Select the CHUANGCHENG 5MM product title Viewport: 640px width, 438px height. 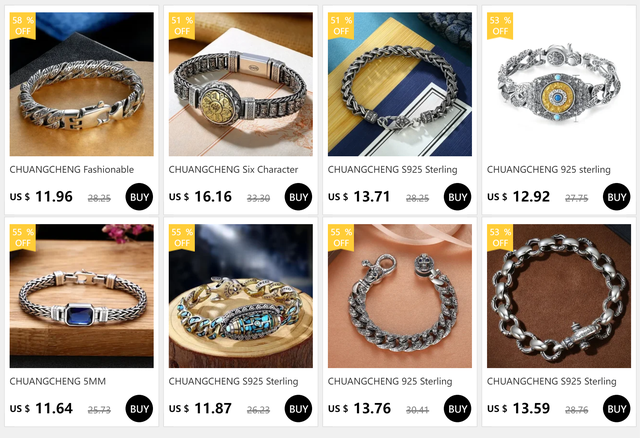(x=58, y=381)
